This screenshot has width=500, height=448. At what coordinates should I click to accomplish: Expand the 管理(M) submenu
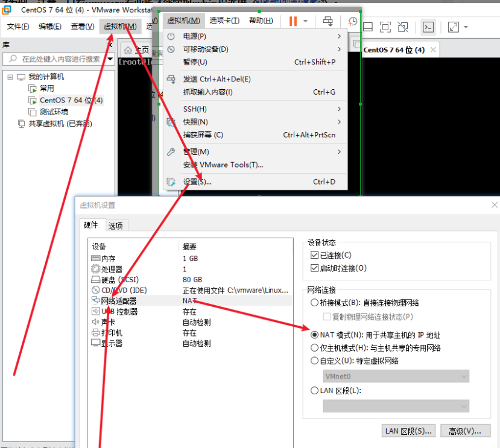(x=255, y=152)
